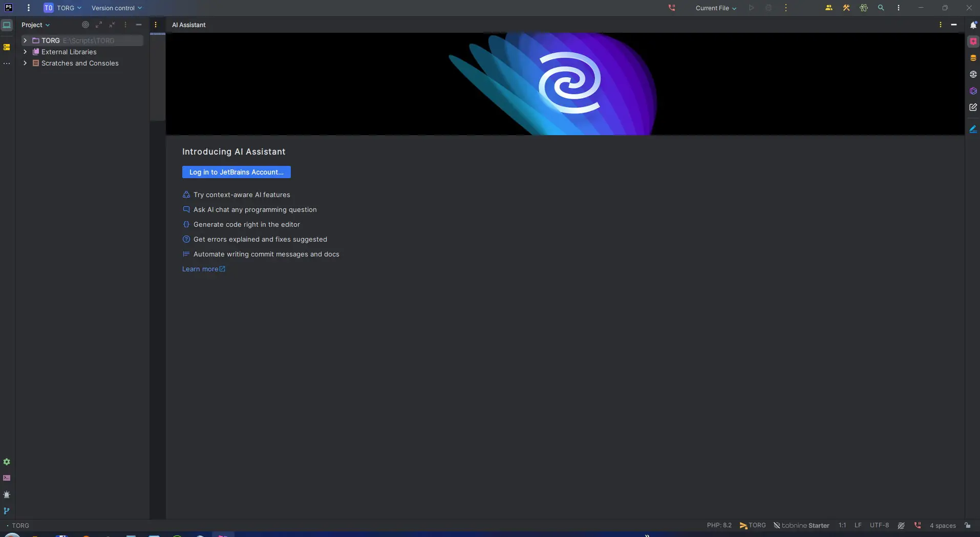Click the green atom icon in toolbar
The width and height of the screenshot is (980, 537).
[864, 8]
